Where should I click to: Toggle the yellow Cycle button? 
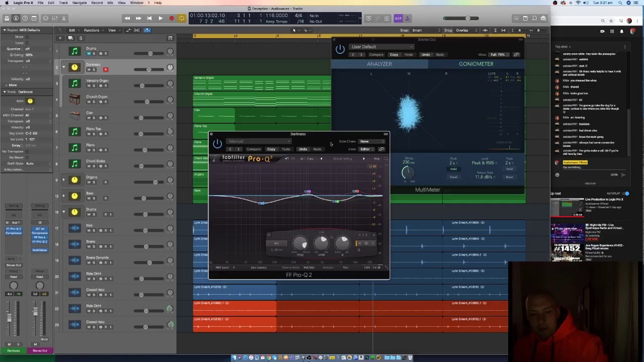[182, 18]
